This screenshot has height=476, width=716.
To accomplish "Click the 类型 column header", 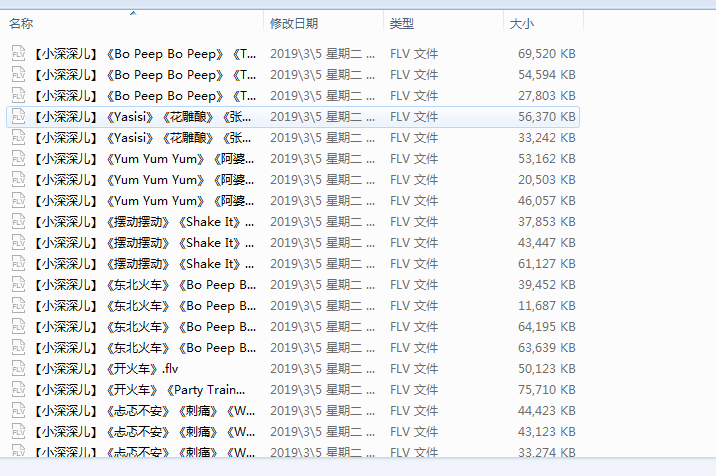I will [402, 23].
